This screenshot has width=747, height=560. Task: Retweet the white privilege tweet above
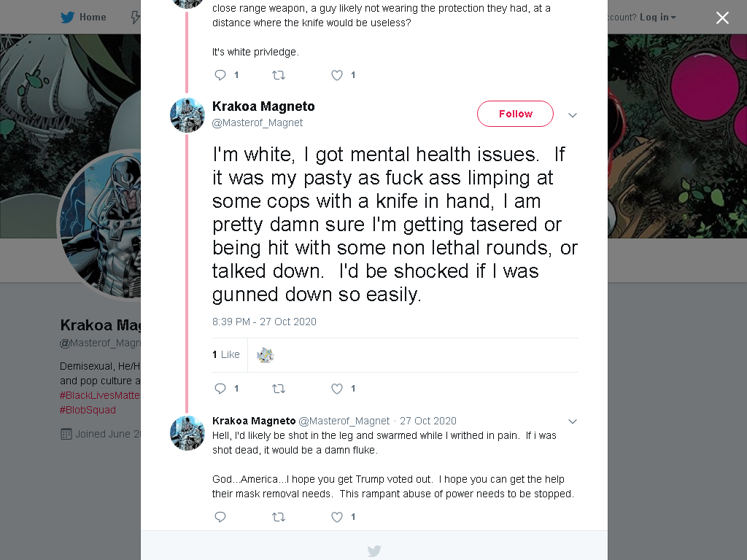(279, 75)
